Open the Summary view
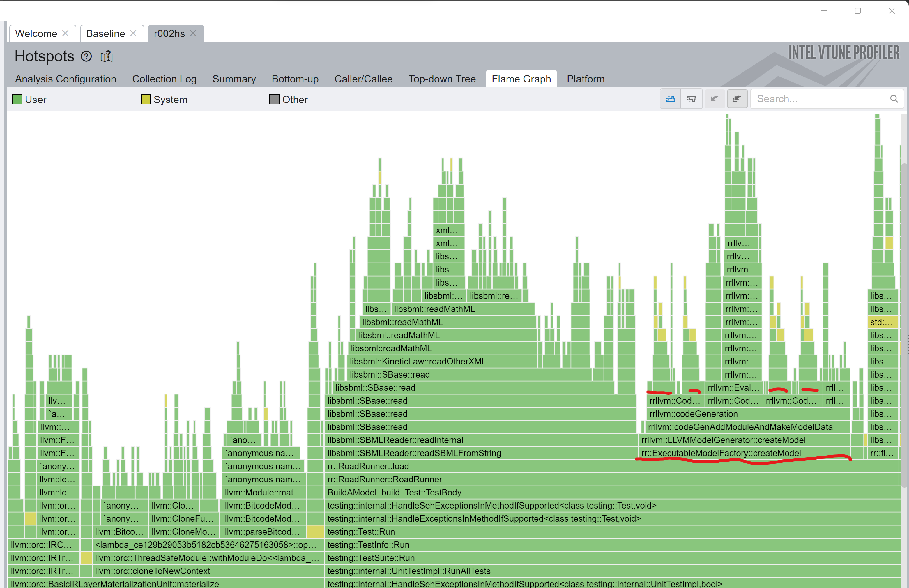This screenshot has width=909, height=588. [234, 79]
